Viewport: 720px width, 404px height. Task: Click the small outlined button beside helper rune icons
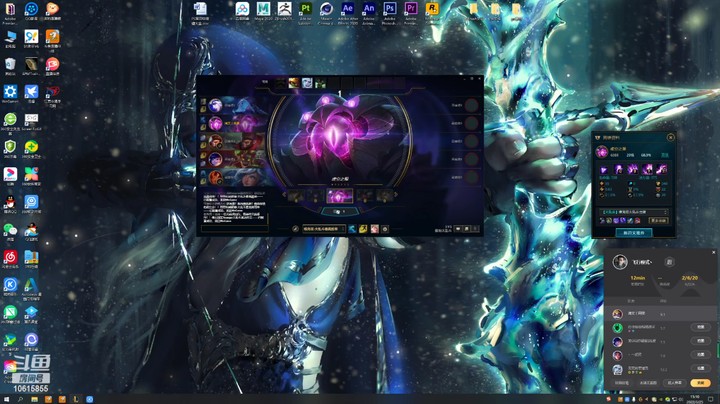point(658,221)
